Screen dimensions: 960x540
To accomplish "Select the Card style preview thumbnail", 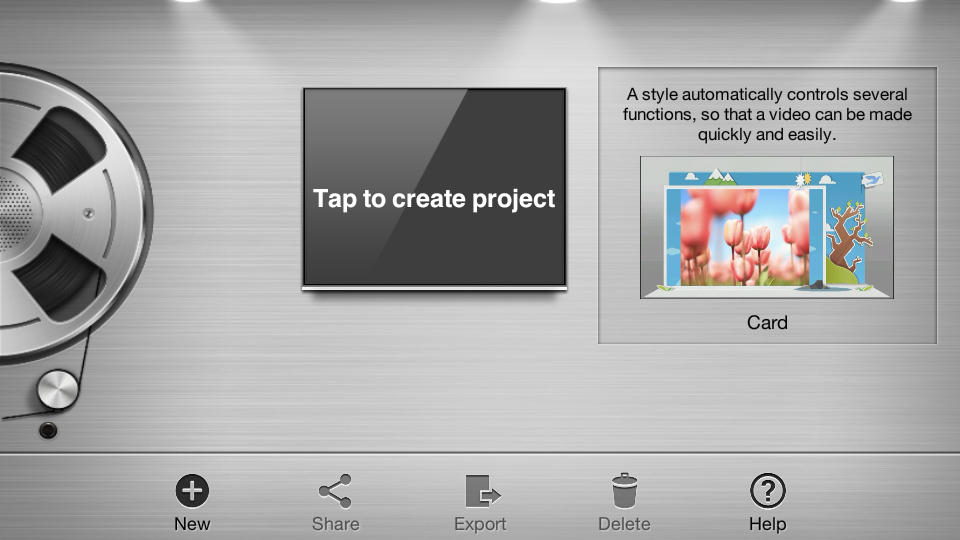I will tap(766, 228).
